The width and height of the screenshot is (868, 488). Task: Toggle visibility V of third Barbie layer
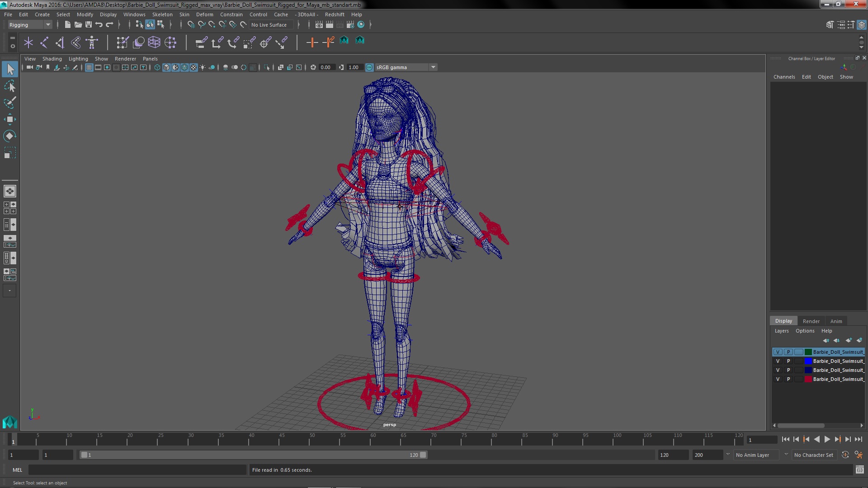point(778,370)
